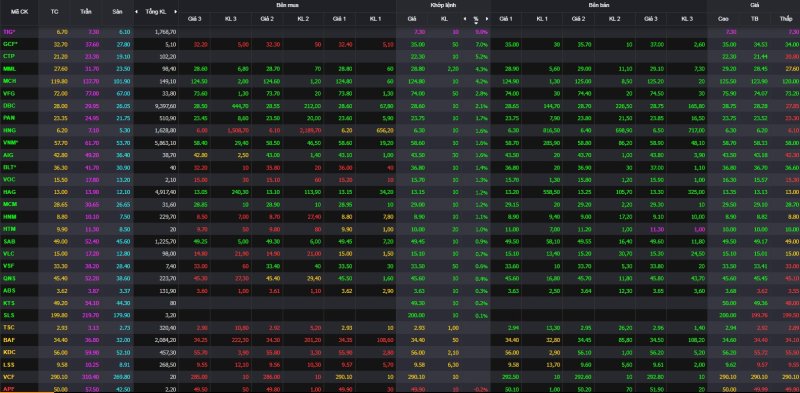Click HAG total volume 4,917,40
The height and width of the screenshot is (393, 800).
point(167,192)
